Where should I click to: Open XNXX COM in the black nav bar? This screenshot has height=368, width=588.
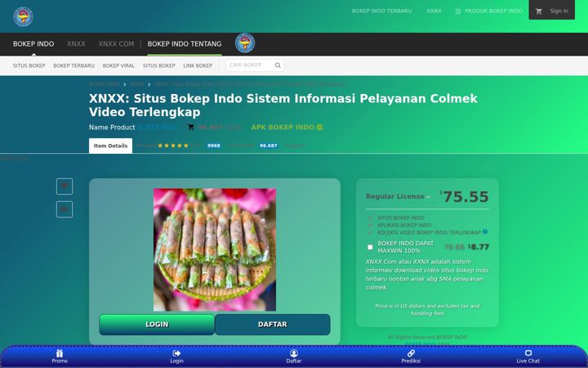pyautogui.click(x=116, y=44)
